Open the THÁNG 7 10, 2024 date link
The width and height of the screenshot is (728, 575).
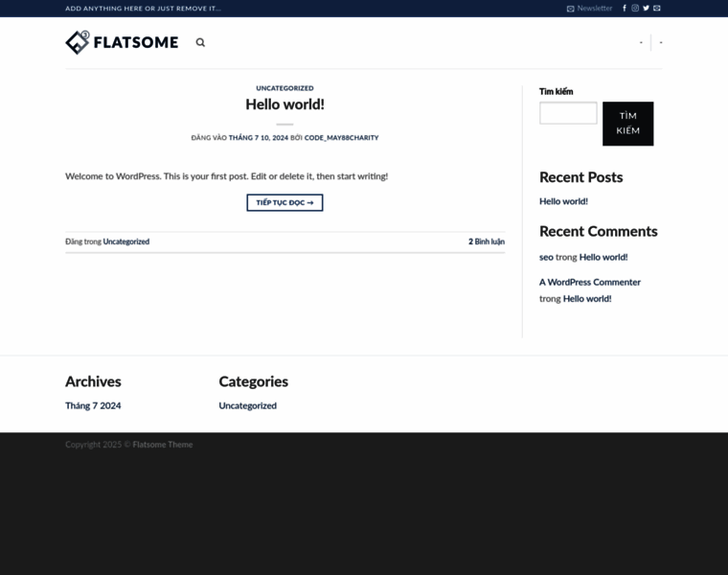258,137
